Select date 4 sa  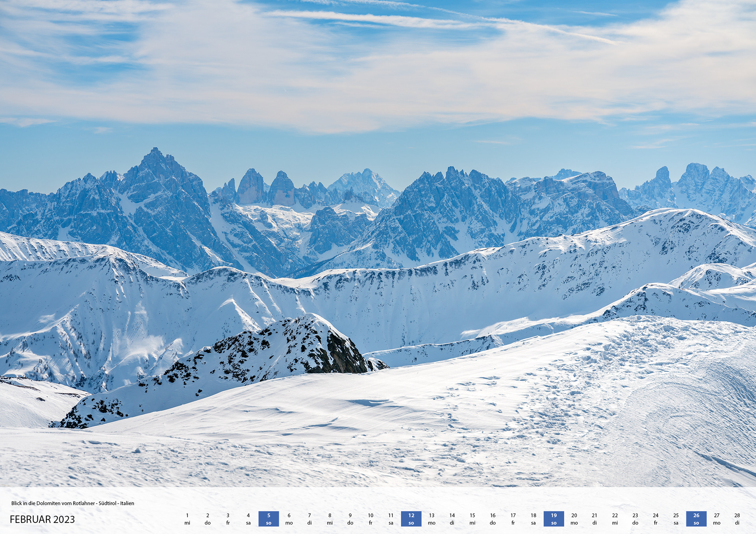248,519
